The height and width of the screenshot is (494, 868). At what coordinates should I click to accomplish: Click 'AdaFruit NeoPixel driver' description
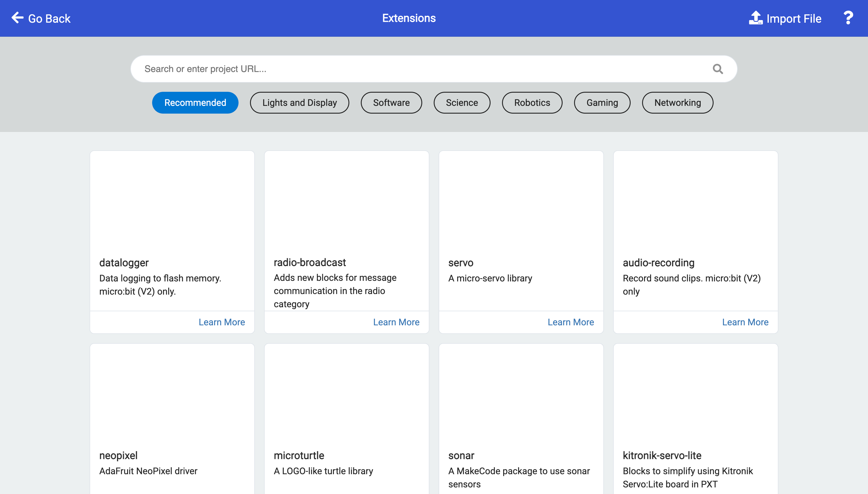[148, 471]
